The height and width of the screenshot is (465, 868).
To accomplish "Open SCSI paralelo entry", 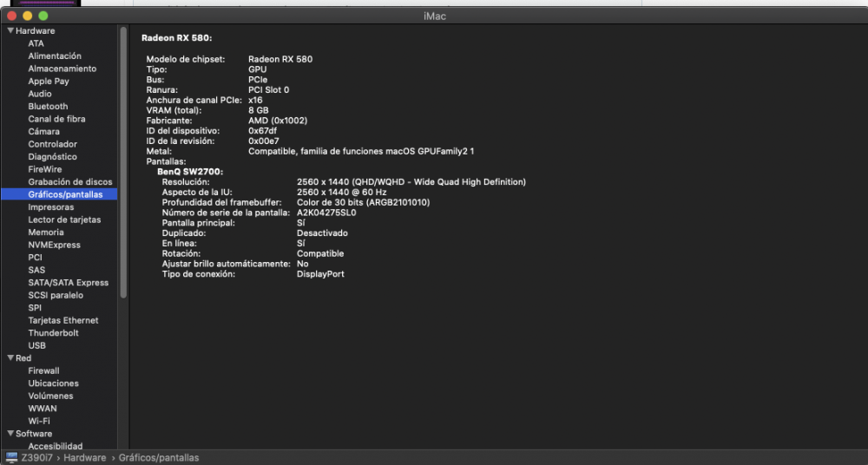I will click(56, 295).
